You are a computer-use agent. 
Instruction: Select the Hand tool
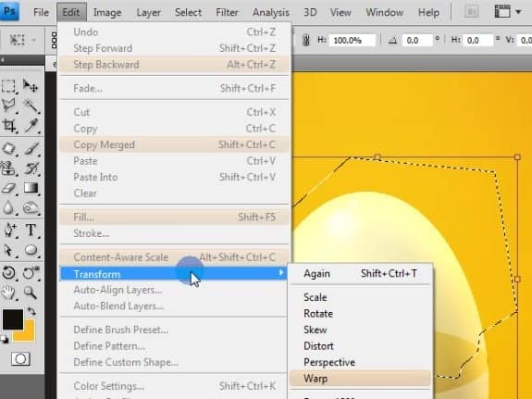point(9,292)
